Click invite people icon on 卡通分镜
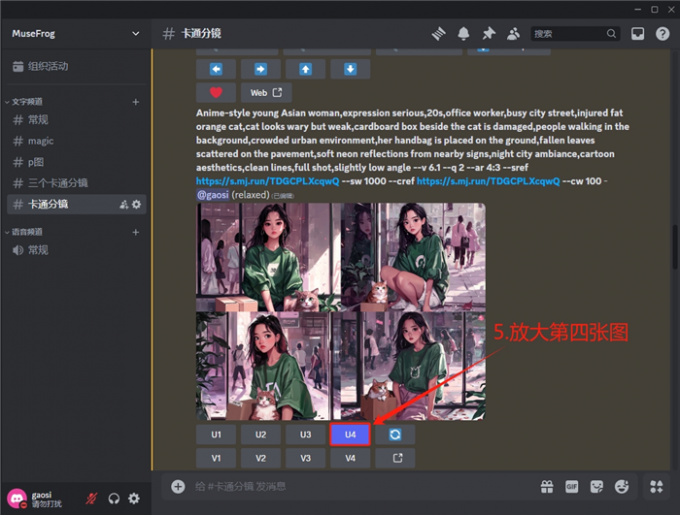Image resolution: width=680 pixels, height=515 pixels. click(x=124, y=204)
